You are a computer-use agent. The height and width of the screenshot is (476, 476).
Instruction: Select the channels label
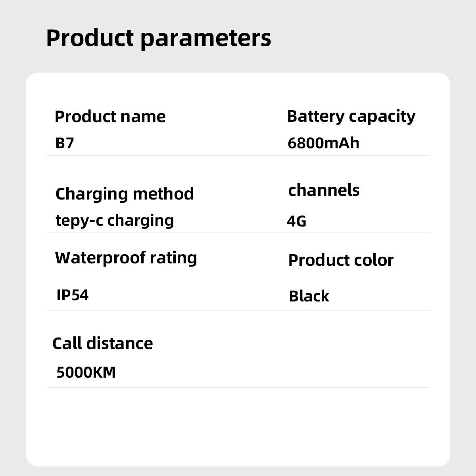pos(324,190)
